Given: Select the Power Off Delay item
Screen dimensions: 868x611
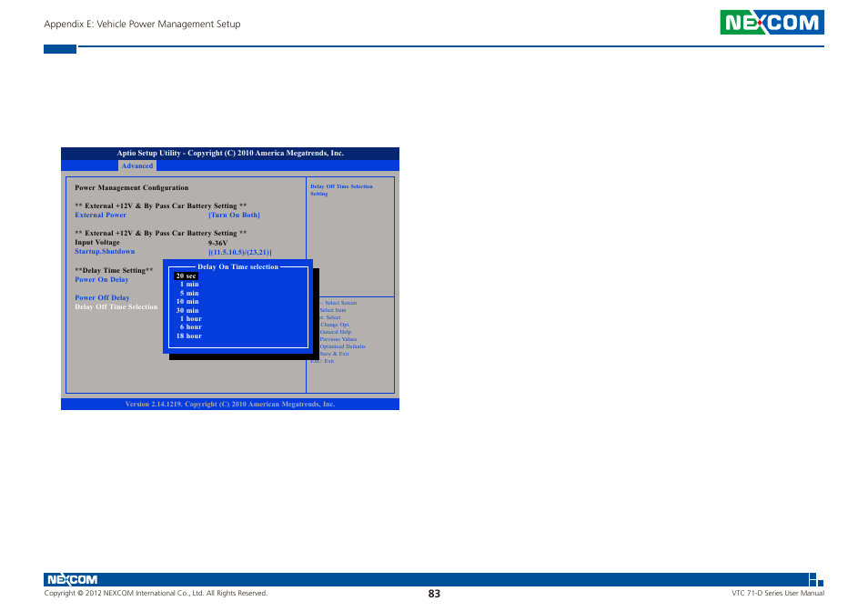Looking at the screenshot, I should click(102, 297).
